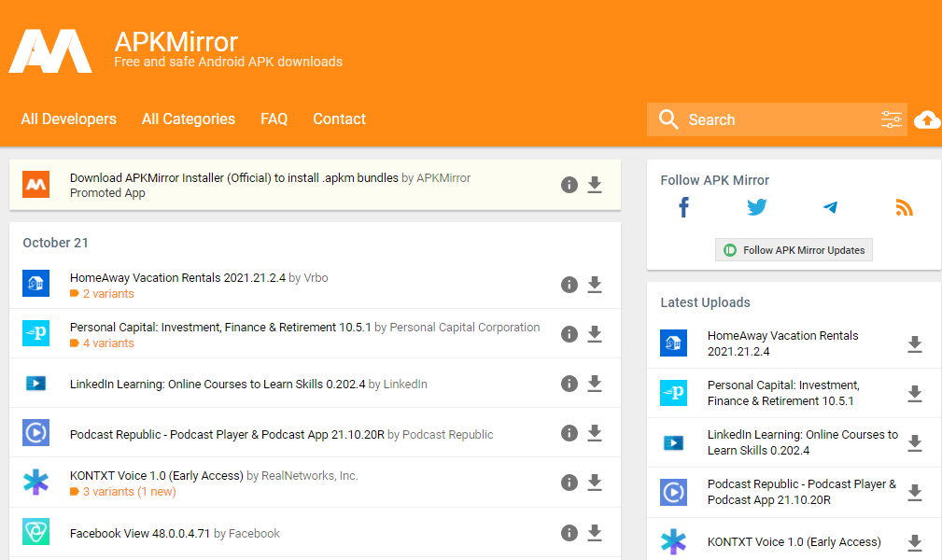Open the RSS feed icon
This screenshot has width=942, height=560.
point(904,207)
